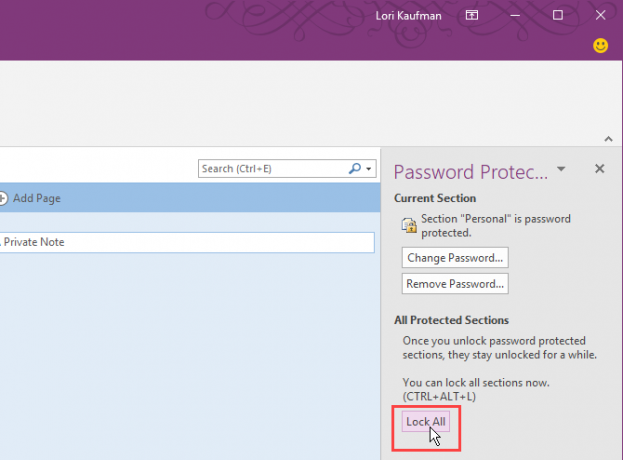Open Change Password dialog
Screen dimensions: 623x460
point(455,257)
